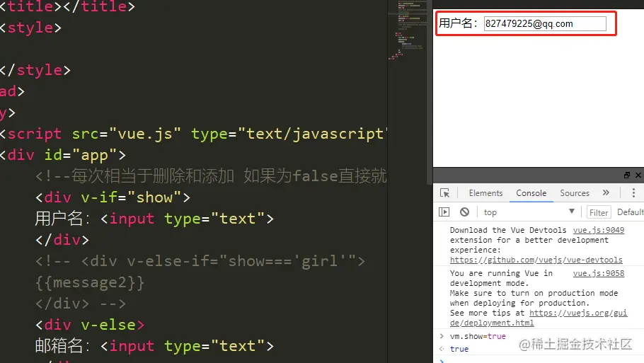The width and height of the screenshot is (644, 363).
Task: Click the 用户名 label on the page
Action: click(x=459, y=23)
